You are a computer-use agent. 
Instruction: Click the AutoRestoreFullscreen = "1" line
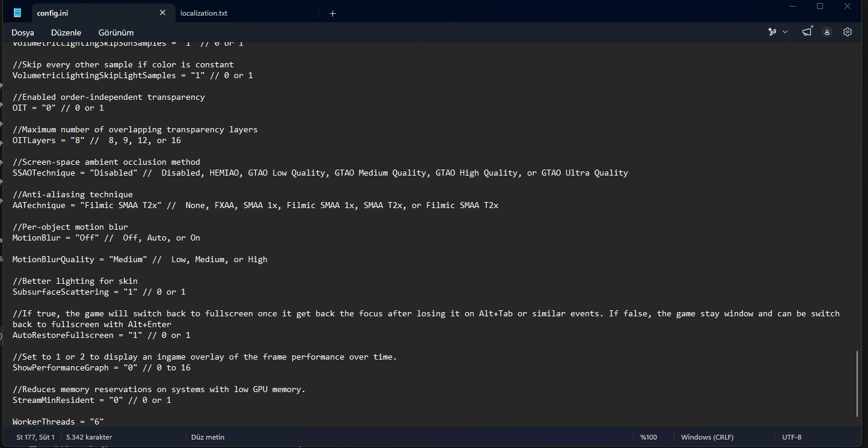(x=102, y=336)
